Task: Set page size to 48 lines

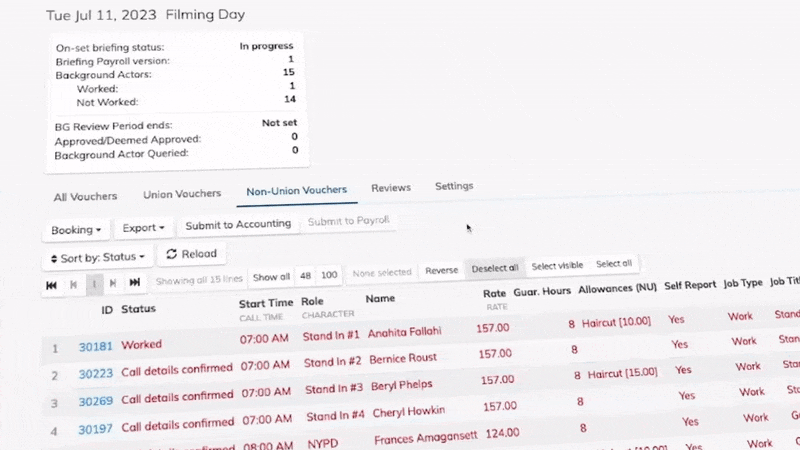Action: 306,275
